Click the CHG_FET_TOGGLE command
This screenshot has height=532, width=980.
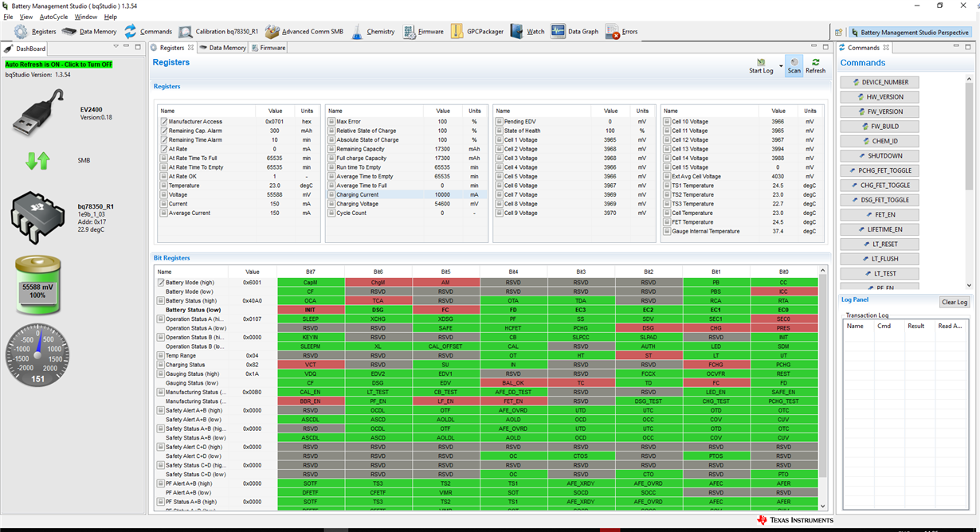pyautogui.click(x=879, y=186)
